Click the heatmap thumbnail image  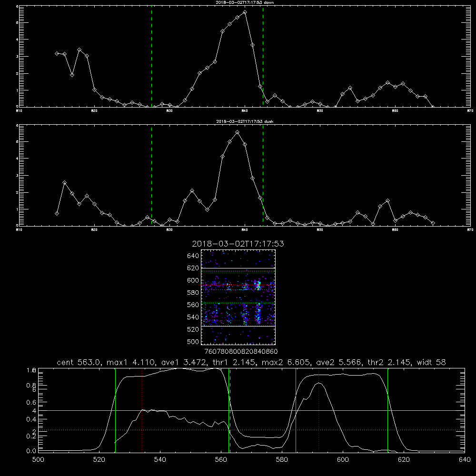coord(238,297)
